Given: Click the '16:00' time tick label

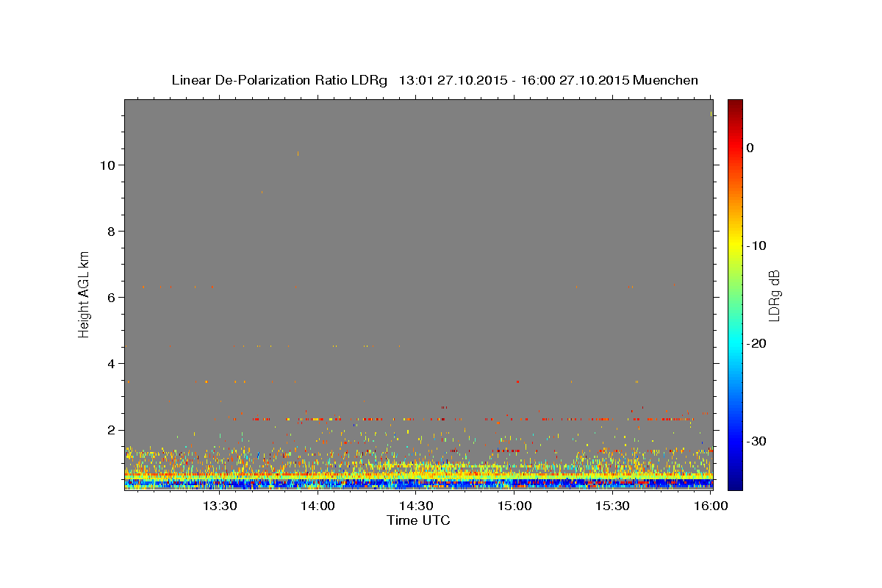Looking at the screenshot, I should pyautogui.click(x=711, y=506).
